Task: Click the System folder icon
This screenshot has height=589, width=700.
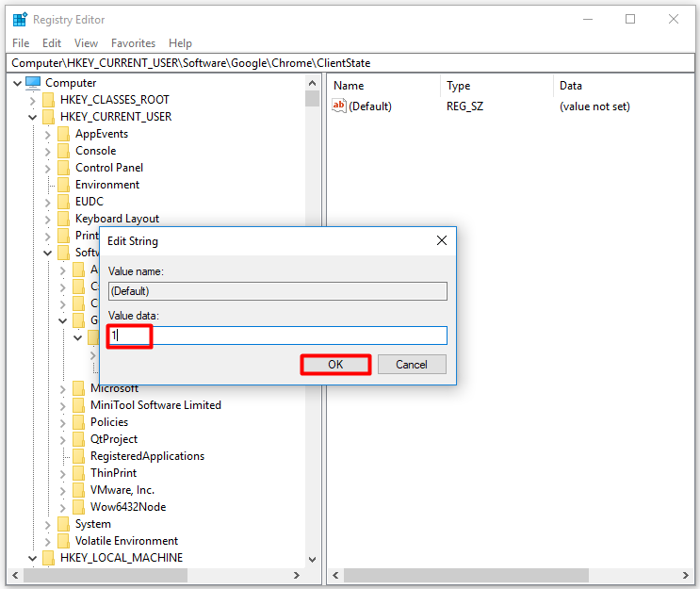Action: click(x=63, y=524)
